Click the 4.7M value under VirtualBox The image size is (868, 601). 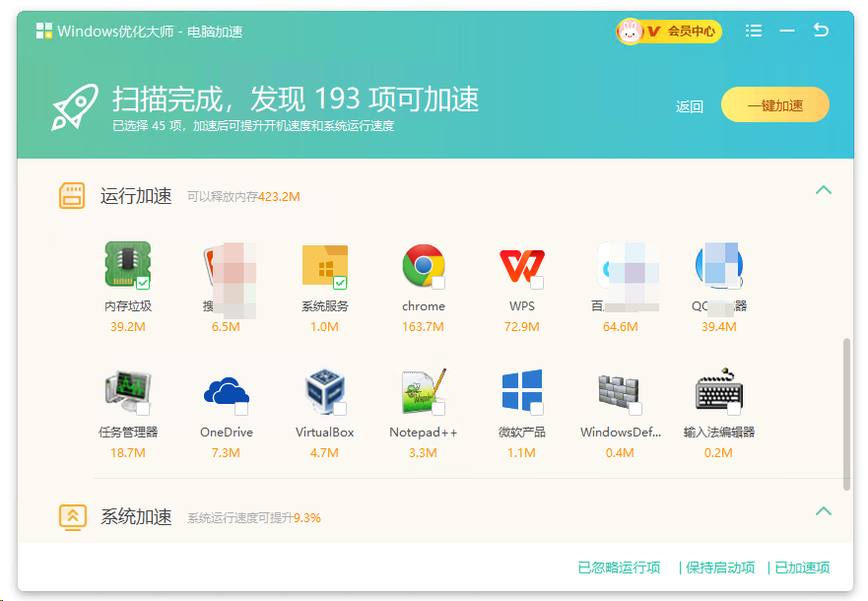(x=324, y=453)
